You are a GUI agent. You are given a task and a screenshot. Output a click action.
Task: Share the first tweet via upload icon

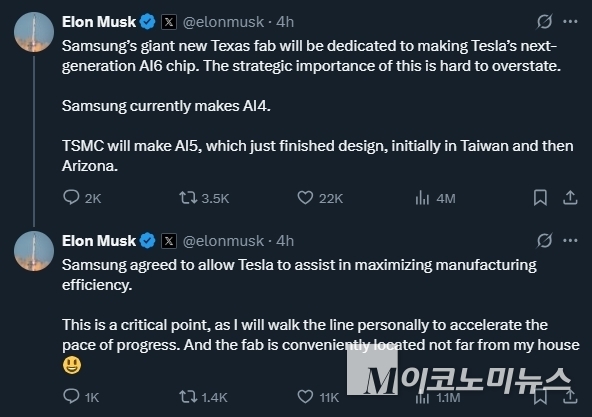click(570, 198)
